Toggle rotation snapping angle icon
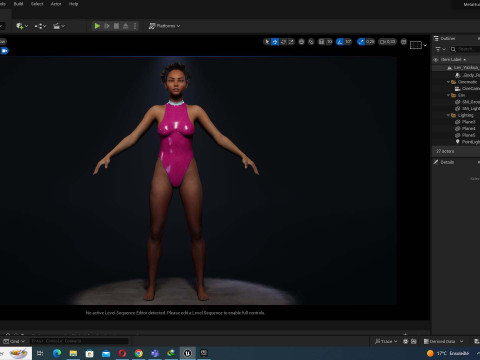Image resolution: width=480 pixels, height=360 pixels. click(340, 42)
